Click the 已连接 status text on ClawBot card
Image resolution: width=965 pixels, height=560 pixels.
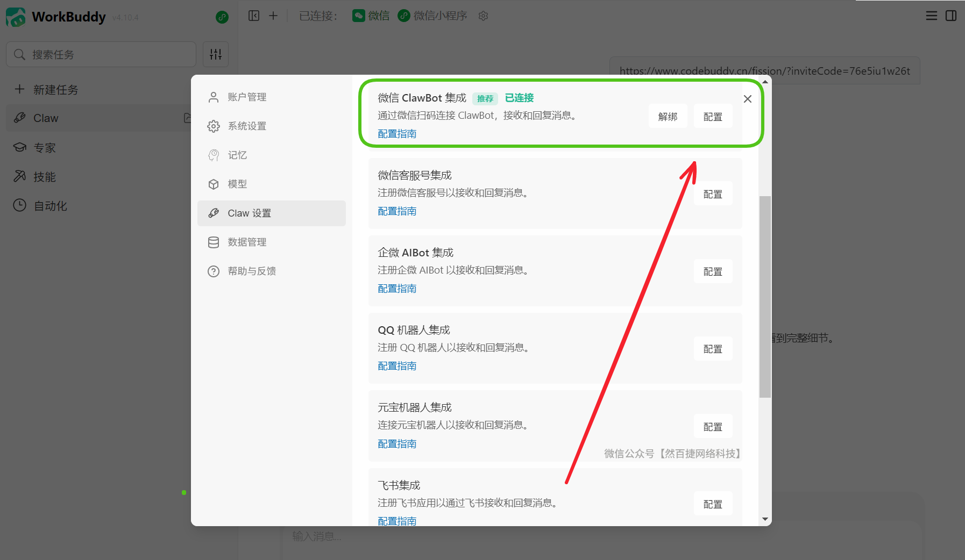point(519,98)
